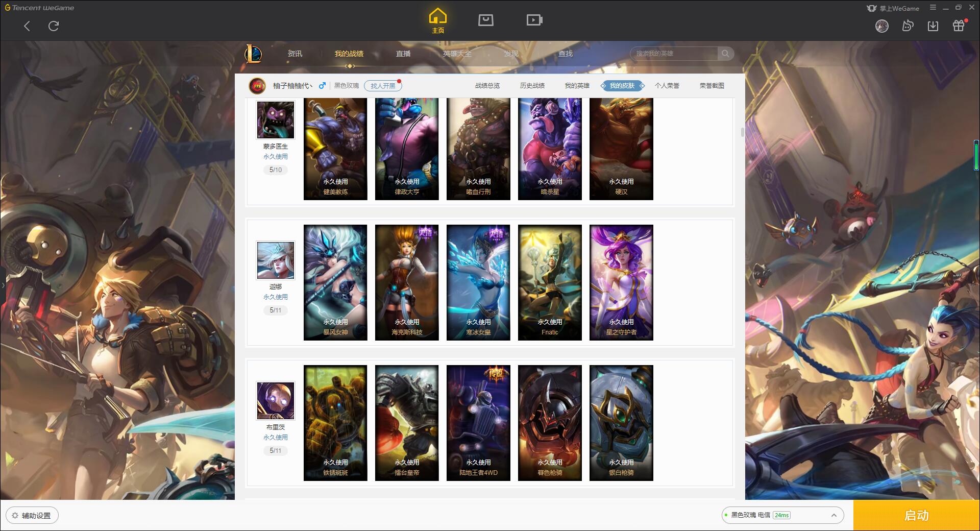Click the League of Legends logo
Viewport: 980px width, 531px height.
pyautogui.click(x=253, y=53)
